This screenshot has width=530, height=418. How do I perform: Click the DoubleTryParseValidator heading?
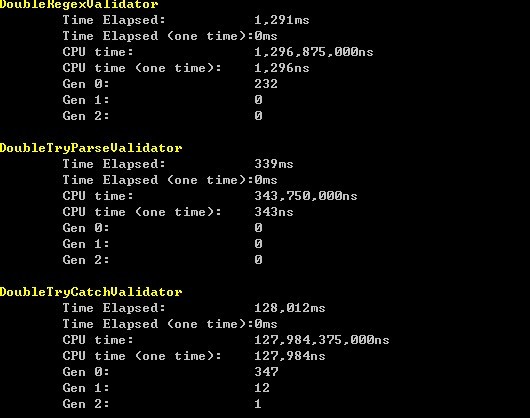(x=91, y=148)
